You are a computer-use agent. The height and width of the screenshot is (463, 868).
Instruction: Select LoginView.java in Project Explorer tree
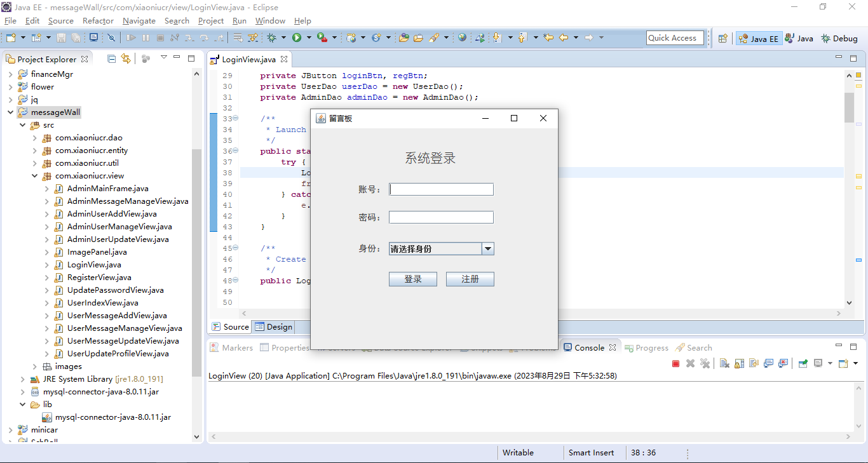[94, 265]
